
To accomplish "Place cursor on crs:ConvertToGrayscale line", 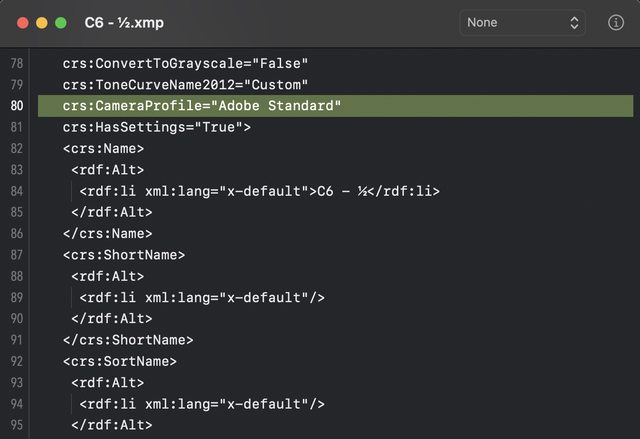I will coord(185,63).
